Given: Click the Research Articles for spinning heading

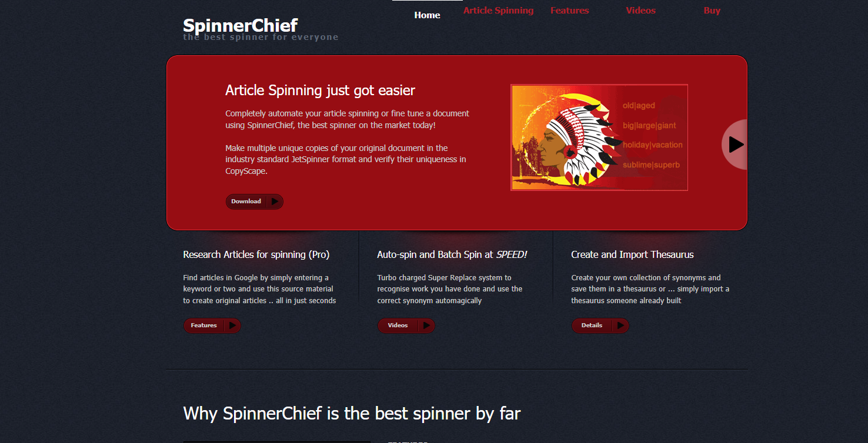Looking at the screenshot, I should 256,255.
